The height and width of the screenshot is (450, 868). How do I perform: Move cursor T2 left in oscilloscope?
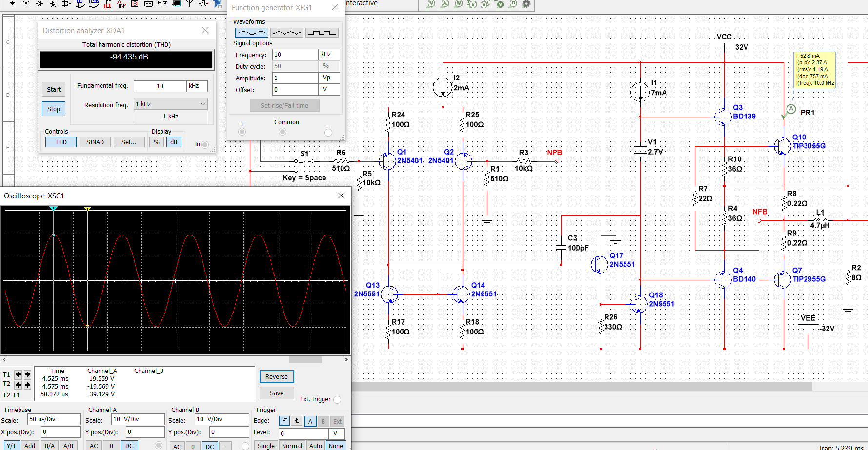(x=18, y=385)
